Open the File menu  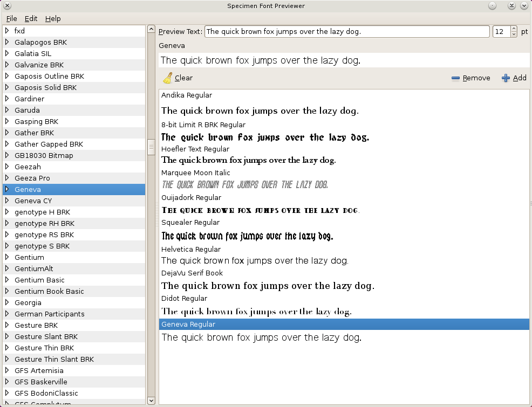tap(11, 19)
